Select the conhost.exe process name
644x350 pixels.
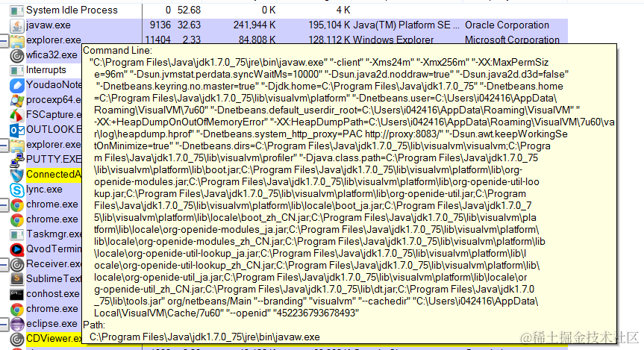[53, 294]
